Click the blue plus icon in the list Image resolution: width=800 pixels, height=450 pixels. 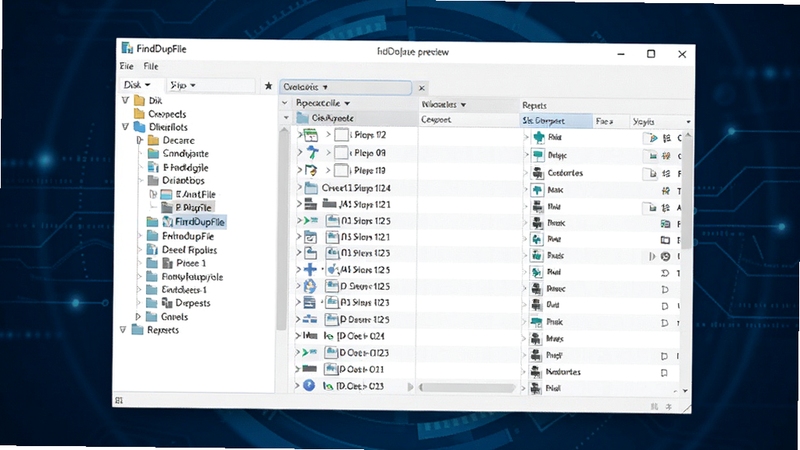310,269
